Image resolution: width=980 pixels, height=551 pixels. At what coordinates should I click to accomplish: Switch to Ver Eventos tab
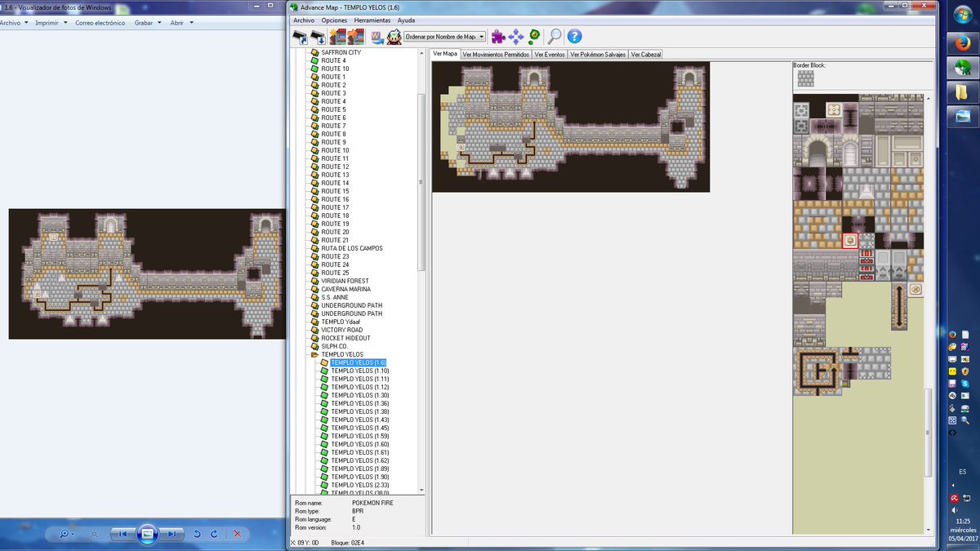[x=549, y=54]
